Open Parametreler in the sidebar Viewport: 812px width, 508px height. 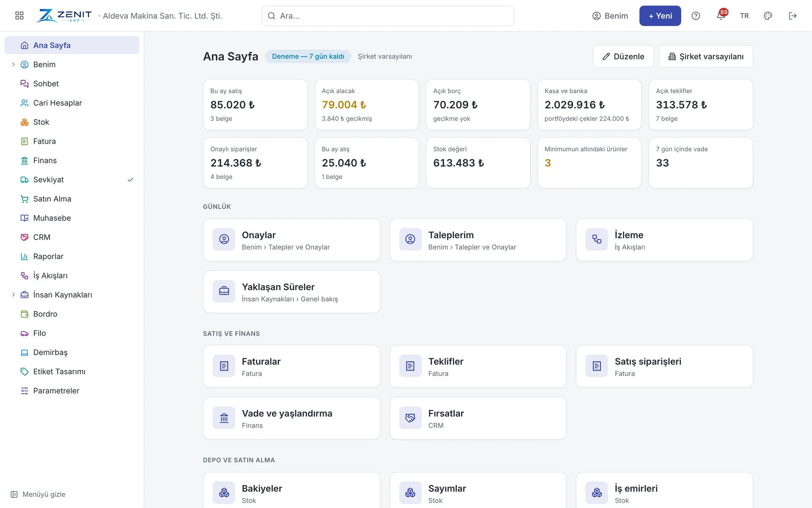click(72, 391)
